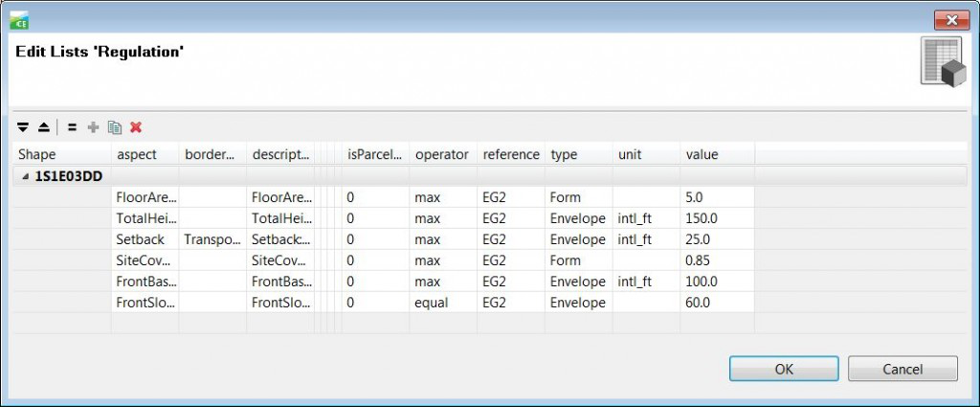This screenshot has width=980, height=407.
Task: Click the aspect column header
Action: point(145,154)
